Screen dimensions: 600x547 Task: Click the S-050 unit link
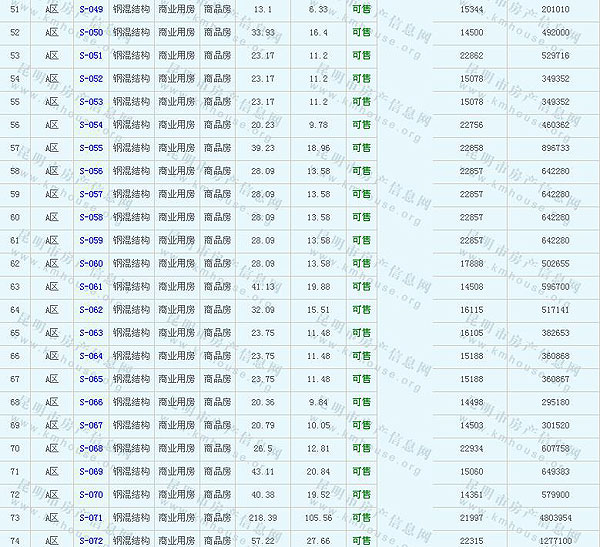click(x=90, y=32)
